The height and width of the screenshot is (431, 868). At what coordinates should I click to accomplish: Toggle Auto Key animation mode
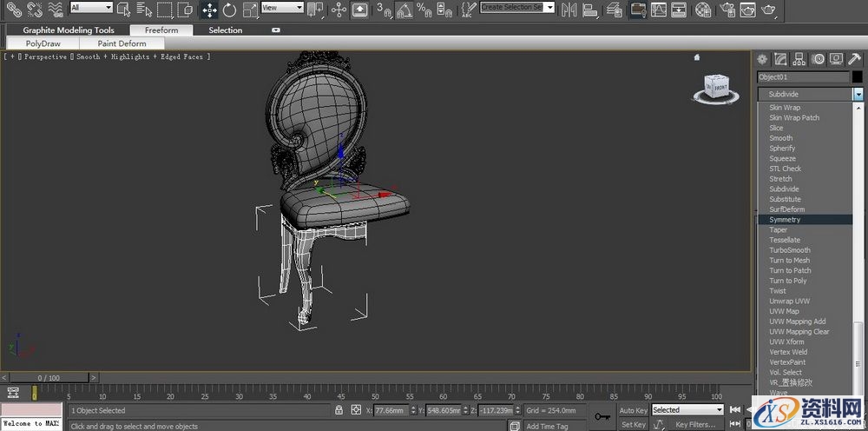coord(633,409)
